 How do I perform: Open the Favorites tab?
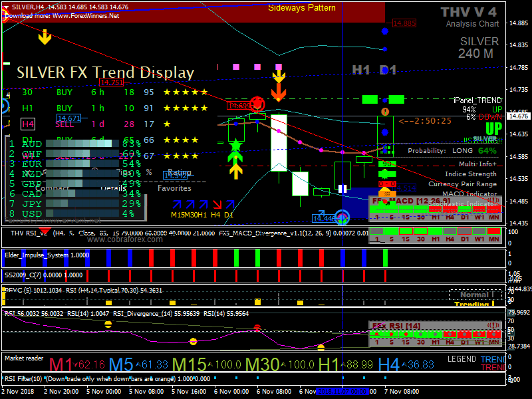coord(174,188)
